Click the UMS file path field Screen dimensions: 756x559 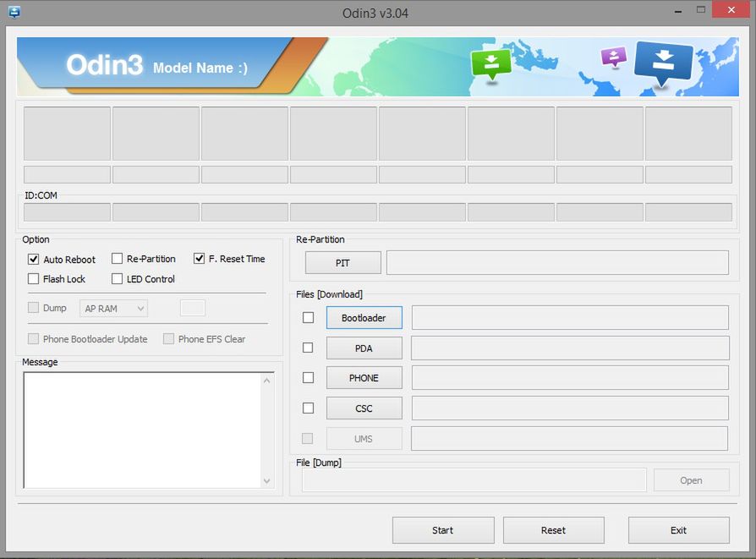569,438
